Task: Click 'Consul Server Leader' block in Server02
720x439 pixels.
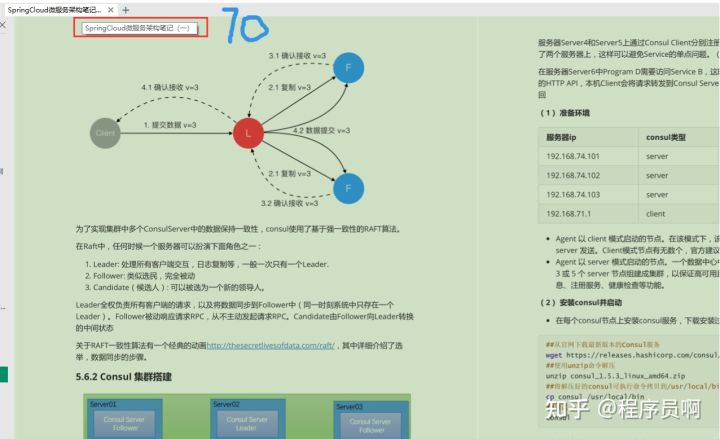Action: coord(247,423)
